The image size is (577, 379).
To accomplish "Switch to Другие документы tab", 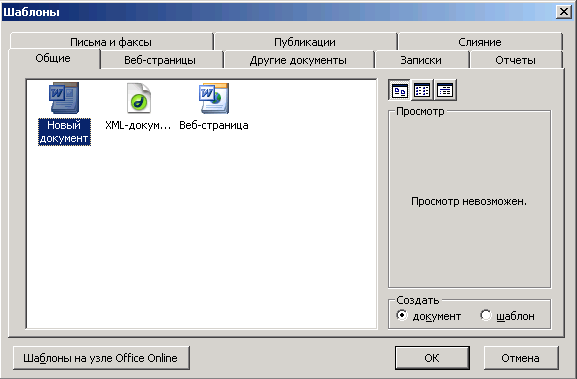I will 298,60.
